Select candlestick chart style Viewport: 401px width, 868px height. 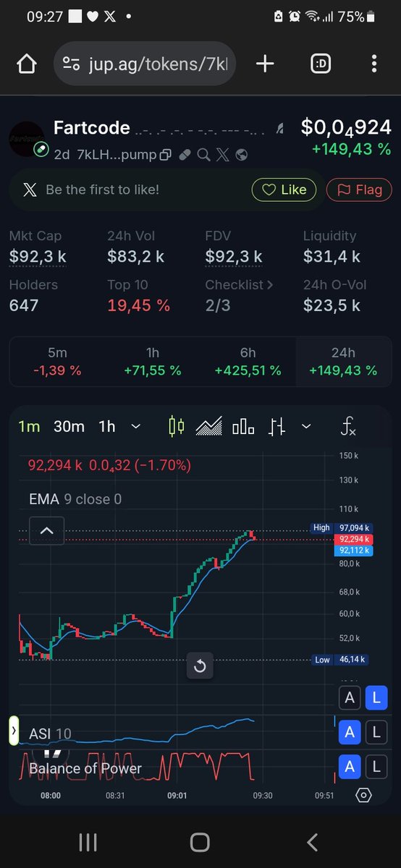tap(176, 427)
